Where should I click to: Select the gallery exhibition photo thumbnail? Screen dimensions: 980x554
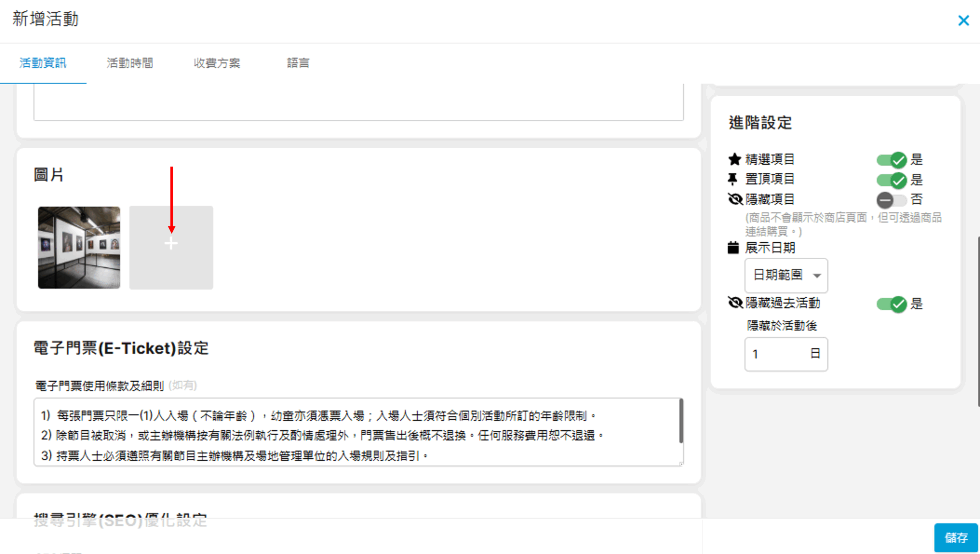click(79, 247)
